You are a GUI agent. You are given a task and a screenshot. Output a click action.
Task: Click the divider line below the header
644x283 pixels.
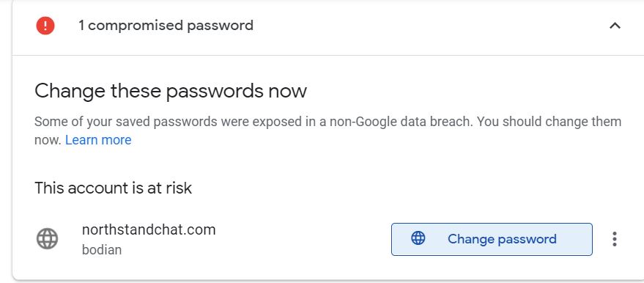327,55
